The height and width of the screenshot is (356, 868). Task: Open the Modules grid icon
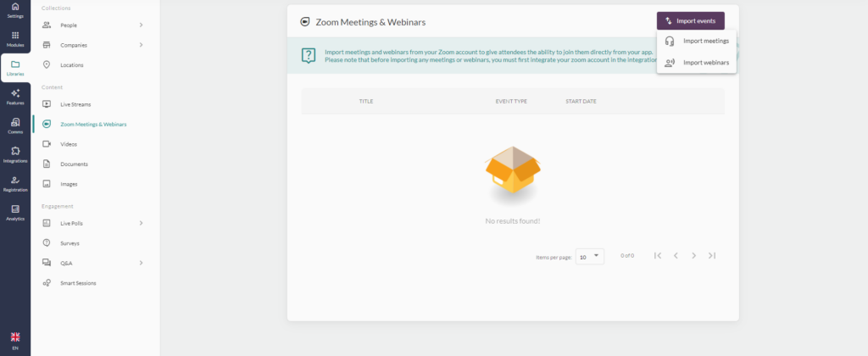[x=15, y=39]
